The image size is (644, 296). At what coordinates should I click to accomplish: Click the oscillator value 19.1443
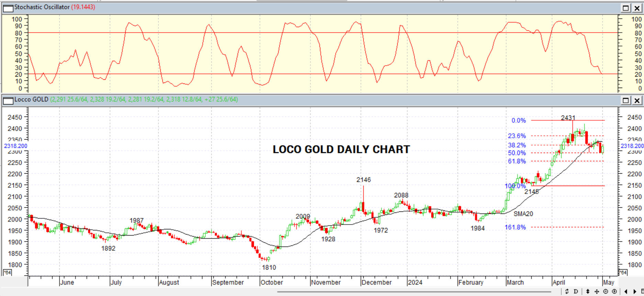click(x=83, y=7)
